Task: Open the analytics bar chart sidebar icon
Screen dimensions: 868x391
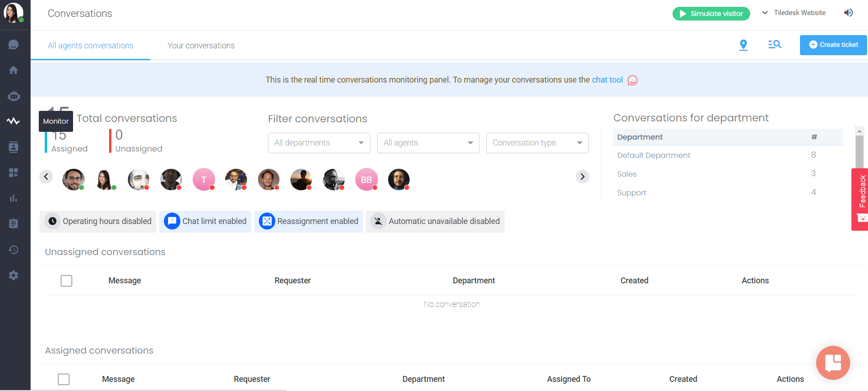Action: [x=14, y=198]
